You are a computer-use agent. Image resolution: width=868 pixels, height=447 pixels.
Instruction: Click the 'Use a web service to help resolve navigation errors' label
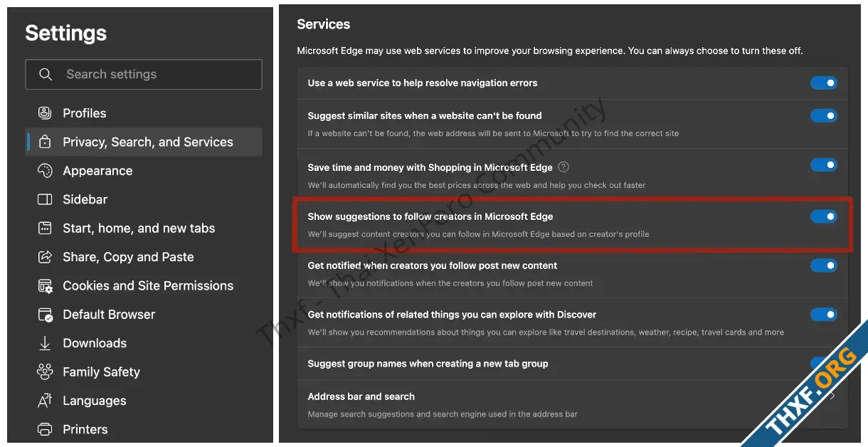423,83
